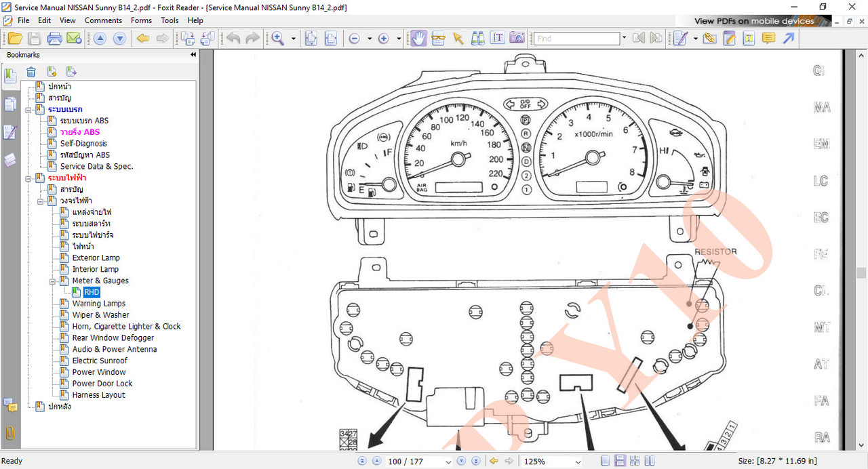Open the Forms menu
This screenshot has height=469, width=868.
tap(141, 20)
